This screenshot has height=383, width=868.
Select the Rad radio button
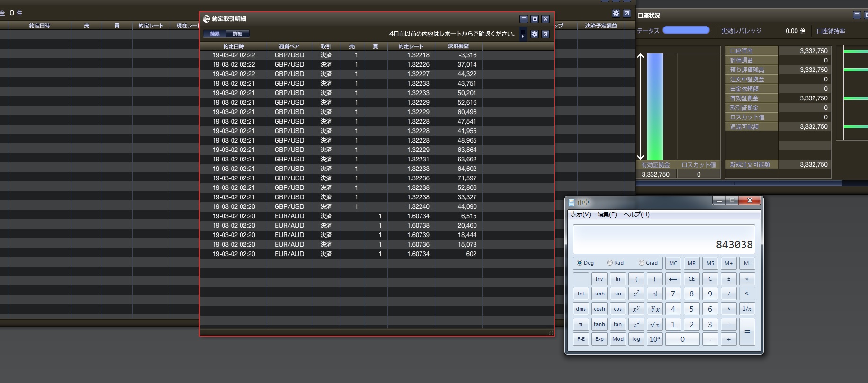point(610,263)
